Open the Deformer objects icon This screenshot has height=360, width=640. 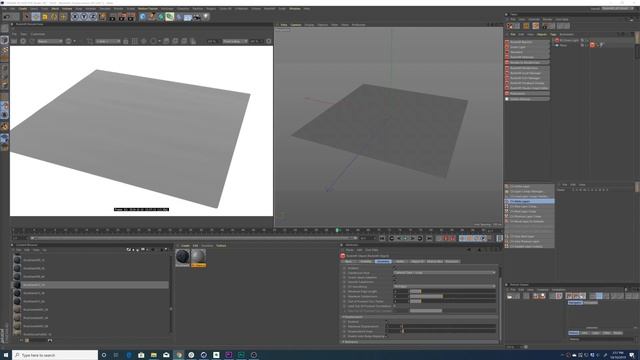pos(179,17)
